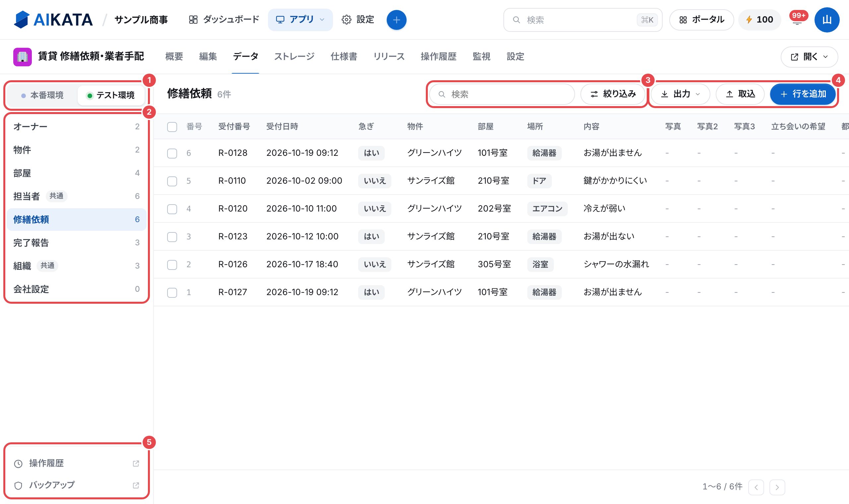The width and height of the screenshot is (849, 504).
Task: Switch to the 編集 tab
Action: (x=208, y=56)
